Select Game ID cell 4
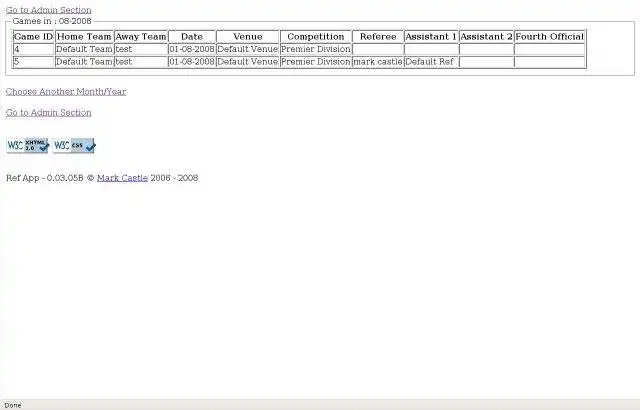 click(x=33, y=49)
